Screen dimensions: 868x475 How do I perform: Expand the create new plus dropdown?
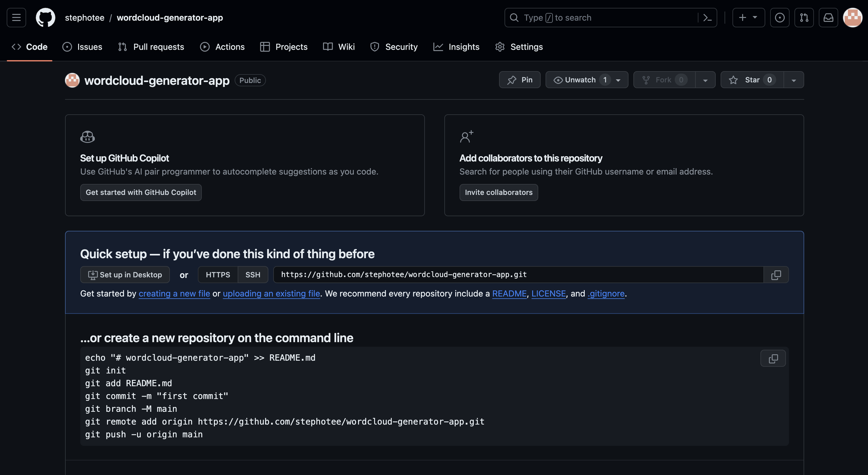click(748, 18)
